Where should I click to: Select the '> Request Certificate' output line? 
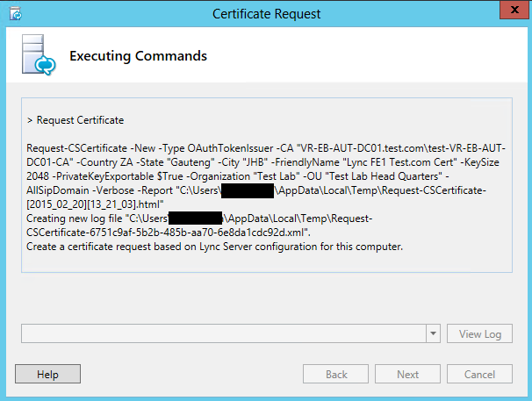tap(75, 119)
